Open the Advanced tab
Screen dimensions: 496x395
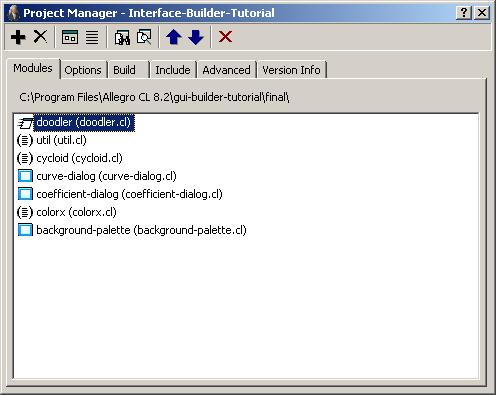[x=226, y=70]
